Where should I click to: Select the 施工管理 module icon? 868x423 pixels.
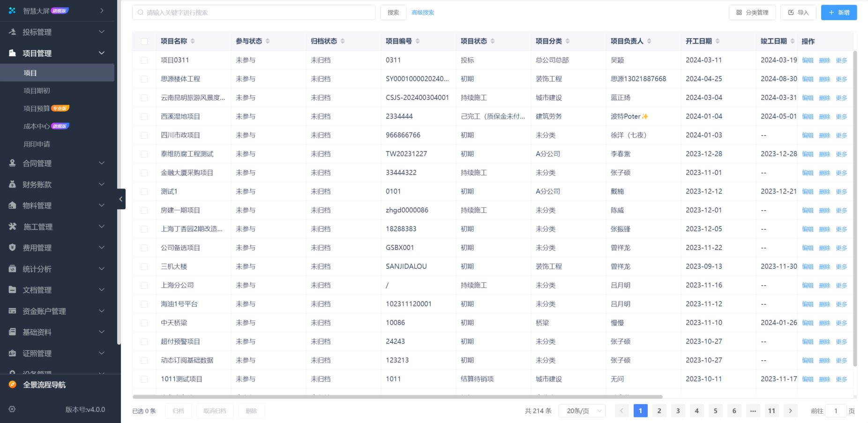point(11,227)
